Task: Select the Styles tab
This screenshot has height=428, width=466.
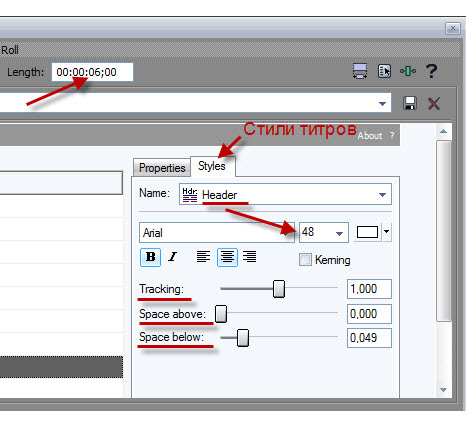Action: point(212,166)
